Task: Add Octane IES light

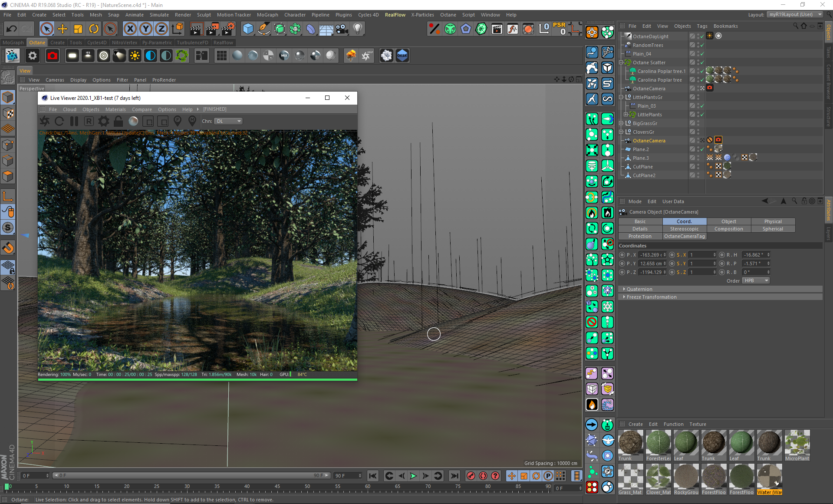Action: point(88,56)
